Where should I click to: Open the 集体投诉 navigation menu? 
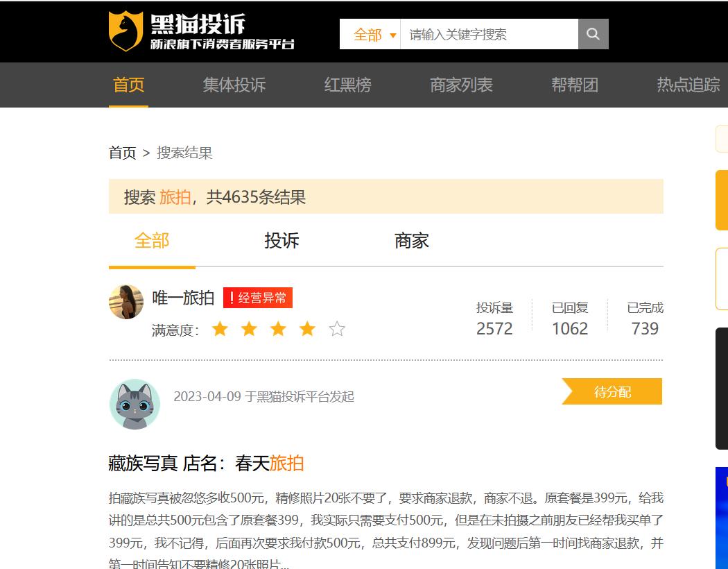coord(232,85)
